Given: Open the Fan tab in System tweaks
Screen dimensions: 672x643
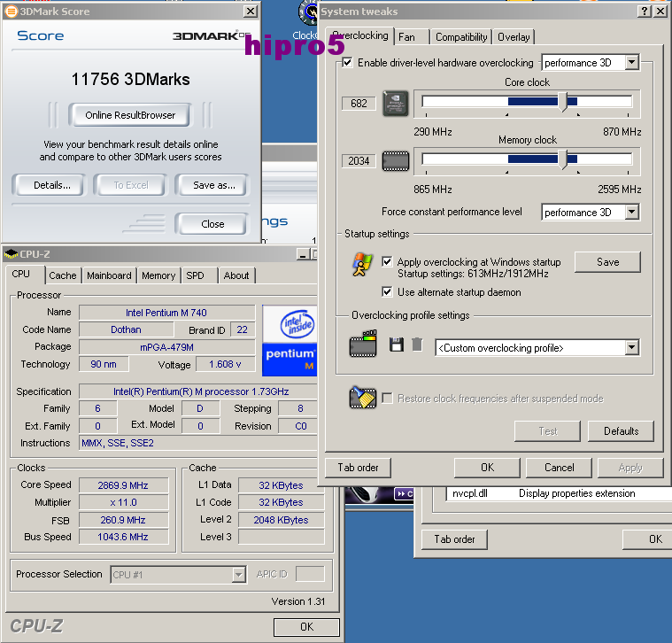Looking at the screenshot, I should (x=412, y=37).
